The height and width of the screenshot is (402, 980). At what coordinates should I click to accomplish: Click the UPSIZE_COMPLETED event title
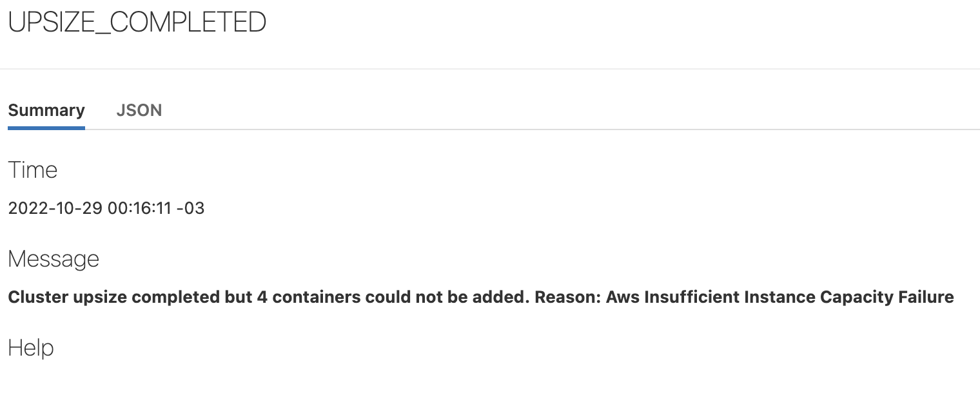tap(137, 23)
